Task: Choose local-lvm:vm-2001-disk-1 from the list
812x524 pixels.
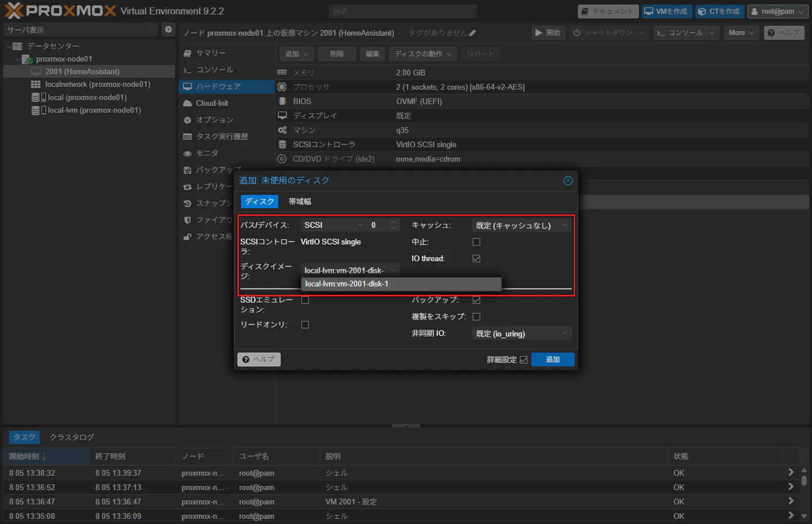Action: coord(401,284)
